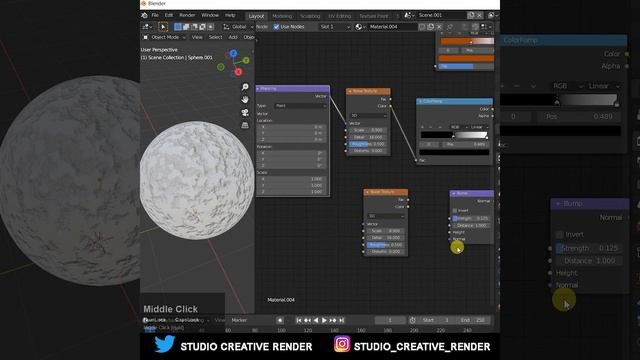Open the ColorRamp Linear interpolation dropdown
This screenshot has width=640, height=360.
(x=479, y=127)
